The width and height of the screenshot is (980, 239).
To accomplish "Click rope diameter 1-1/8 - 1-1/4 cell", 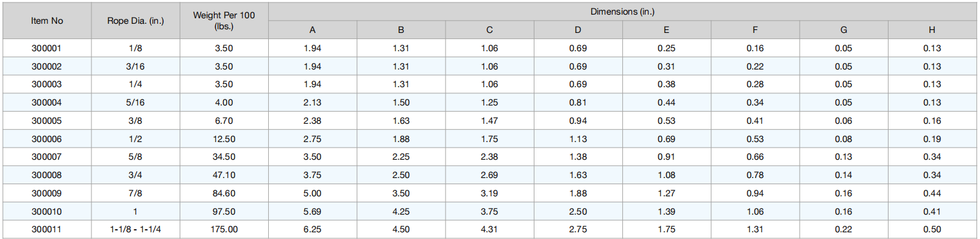I will (x=135, y=229).
